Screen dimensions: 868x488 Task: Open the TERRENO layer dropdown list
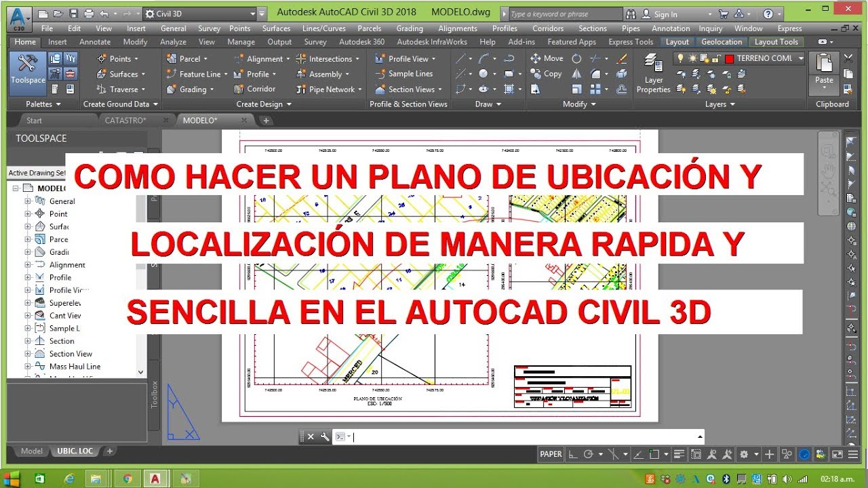(x=801, y=59)
